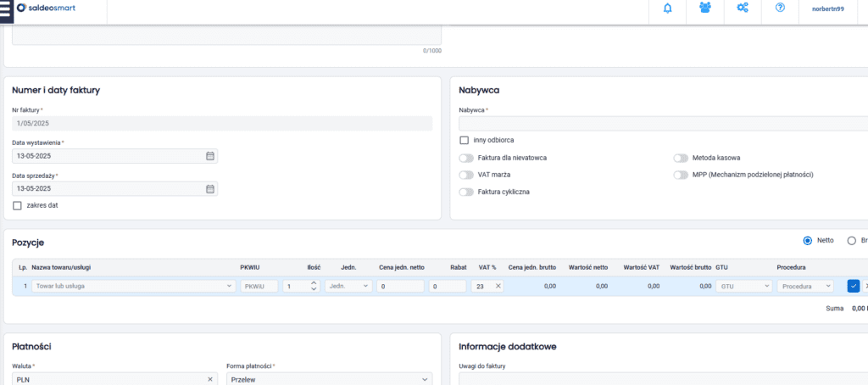Click the 'Cena jedn. netto' input field
The image size is (868, 385).
[x=399, y=287]
